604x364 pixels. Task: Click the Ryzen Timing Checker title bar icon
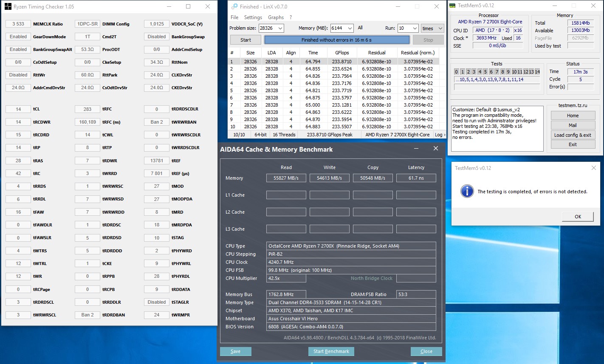click(x=8, y=7)
